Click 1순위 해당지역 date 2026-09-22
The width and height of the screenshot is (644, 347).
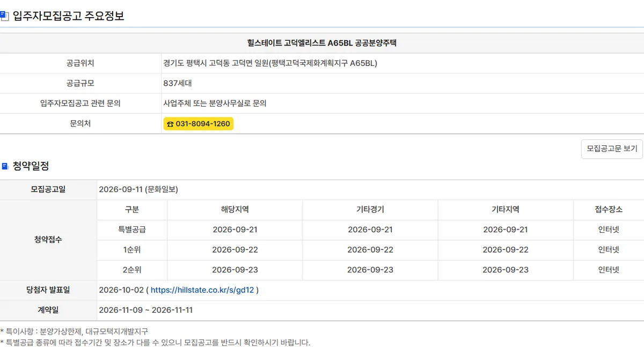[x=235, y=250]
